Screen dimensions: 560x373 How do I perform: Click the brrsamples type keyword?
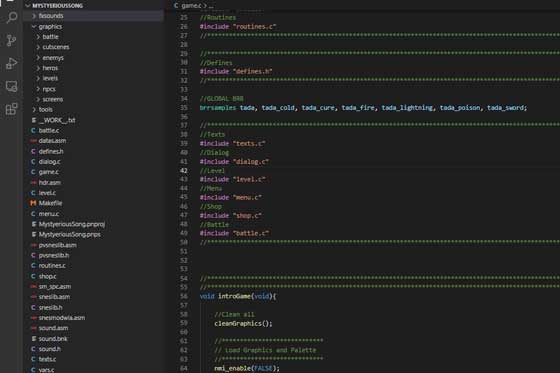218,108
